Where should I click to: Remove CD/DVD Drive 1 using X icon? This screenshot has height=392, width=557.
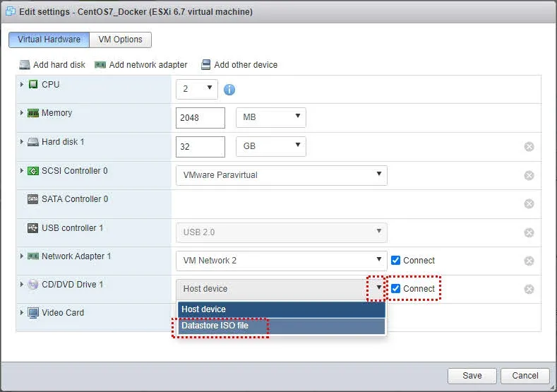(x=529, y=289)
